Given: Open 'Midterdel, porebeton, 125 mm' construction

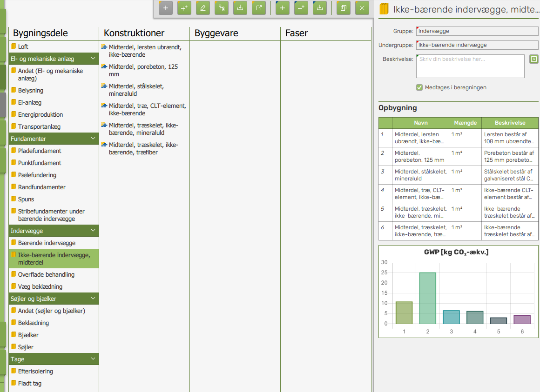Looking at the screenshot, I should (x=143, y=70).
